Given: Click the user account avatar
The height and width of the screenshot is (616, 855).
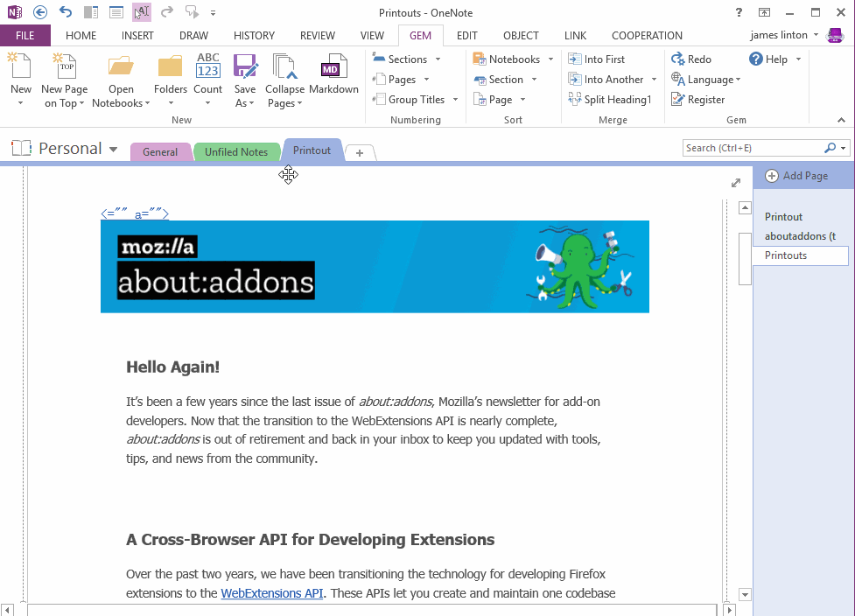Looking at the screenshot, I should (835, 35).
